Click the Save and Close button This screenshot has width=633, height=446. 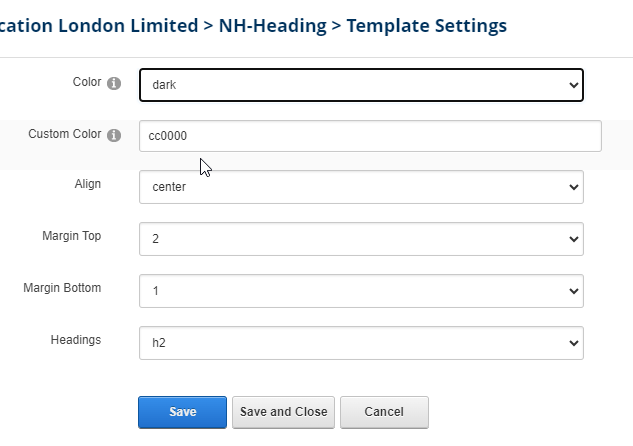tap(283, 412)
